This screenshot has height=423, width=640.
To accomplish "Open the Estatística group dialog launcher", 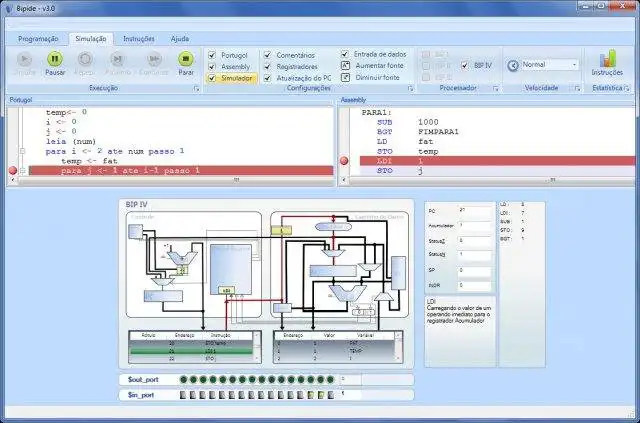I will tap(627, 88).
